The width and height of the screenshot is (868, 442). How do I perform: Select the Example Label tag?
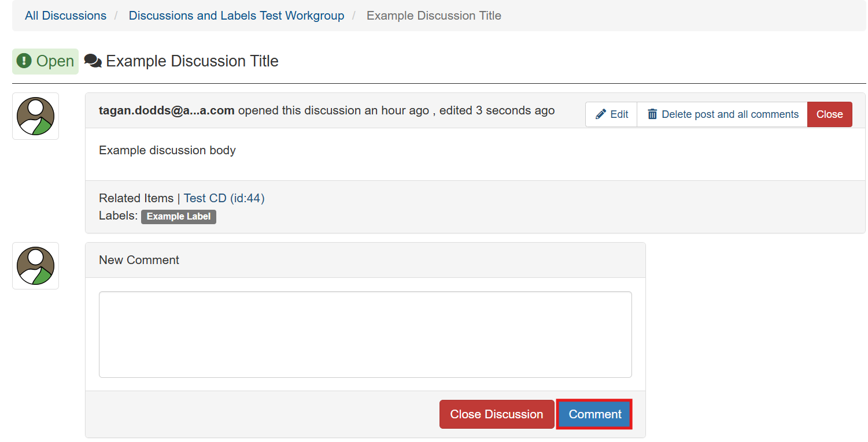coord(178,217)
